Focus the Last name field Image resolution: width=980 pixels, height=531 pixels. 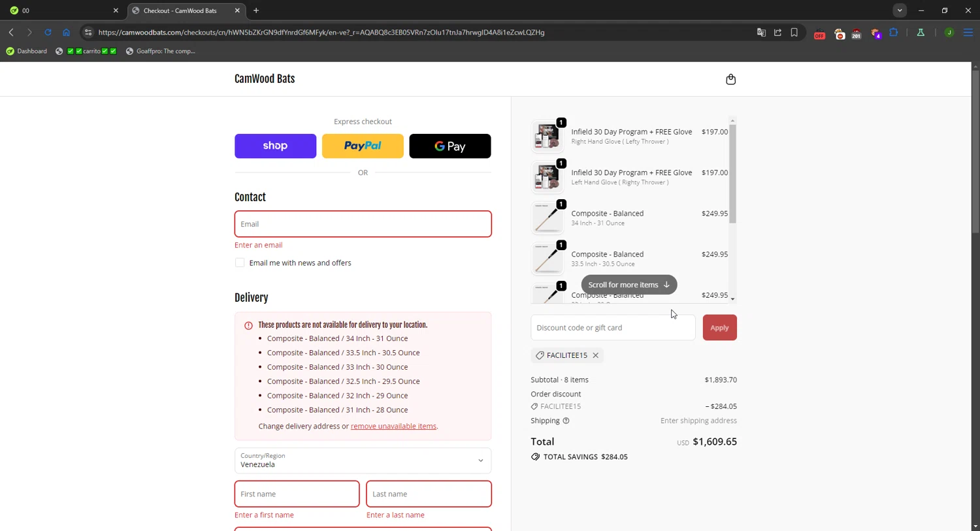(429, 494)
